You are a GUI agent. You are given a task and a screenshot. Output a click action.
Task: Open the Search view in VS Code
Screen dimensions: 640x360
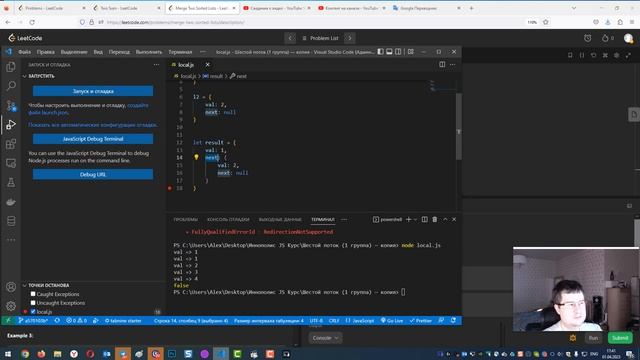[x=11, y=86]
